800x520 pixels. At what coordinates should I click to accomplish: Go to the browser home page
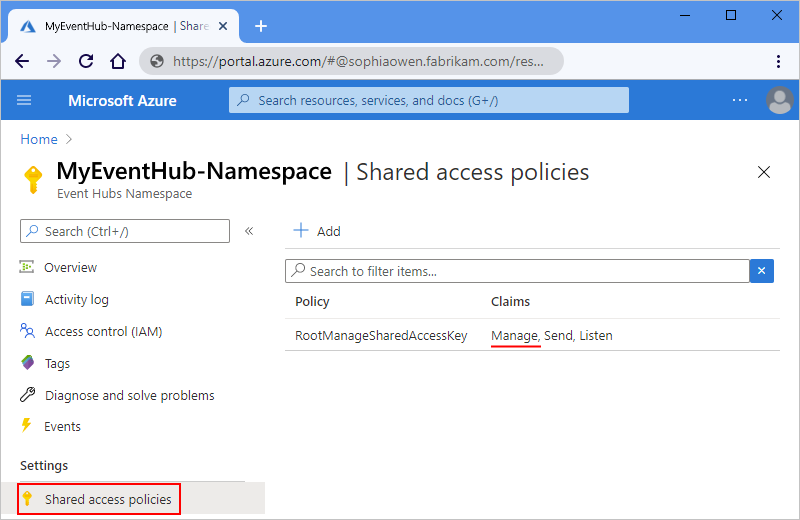[118, 61]
